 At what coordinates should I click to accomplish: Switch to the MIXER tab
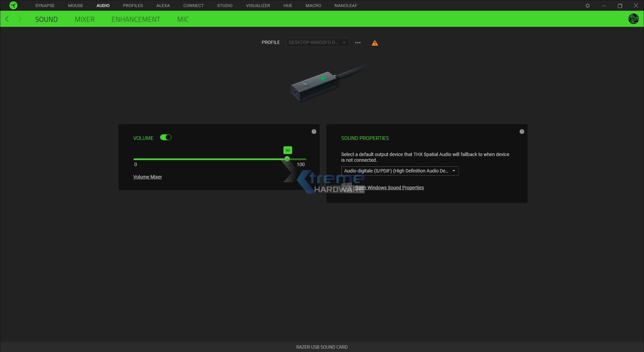coord(85,19)
